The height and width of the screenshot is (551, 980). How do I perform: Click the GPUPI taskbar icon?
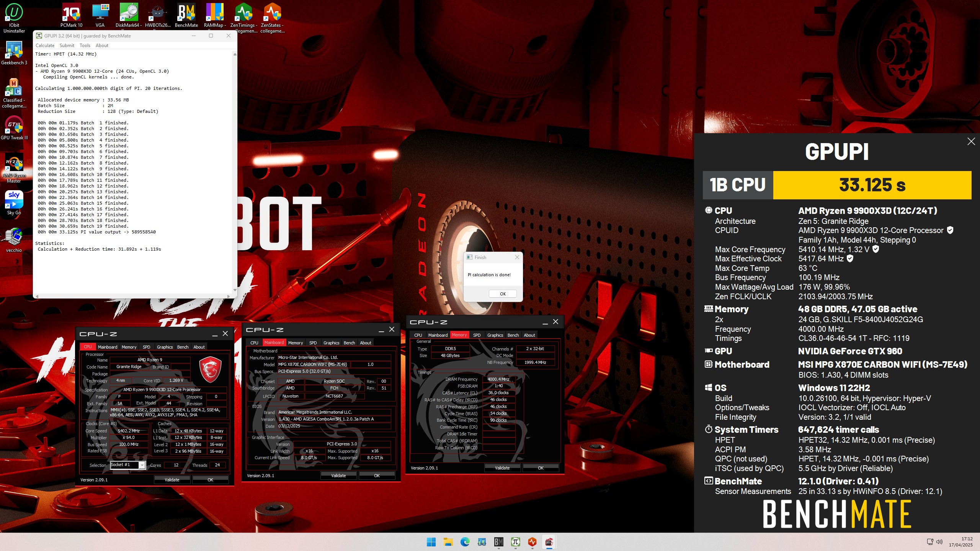tap(515, 542)
